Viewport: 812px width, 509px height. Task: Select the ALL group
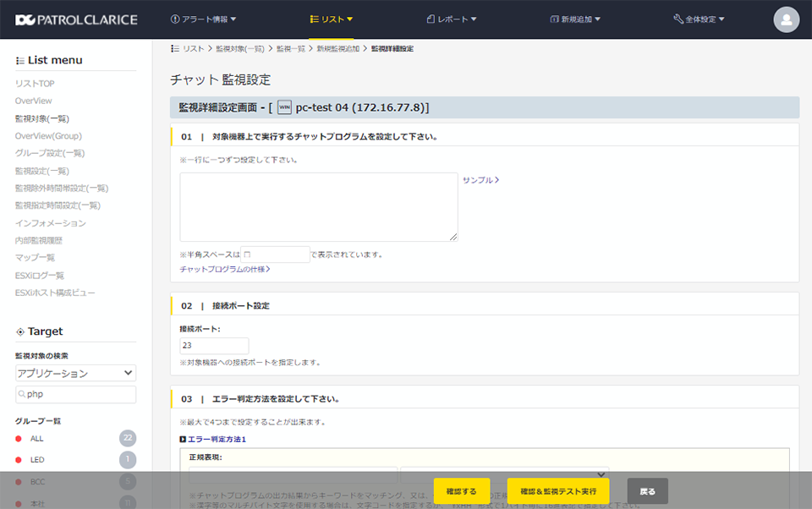click(36, 439)
